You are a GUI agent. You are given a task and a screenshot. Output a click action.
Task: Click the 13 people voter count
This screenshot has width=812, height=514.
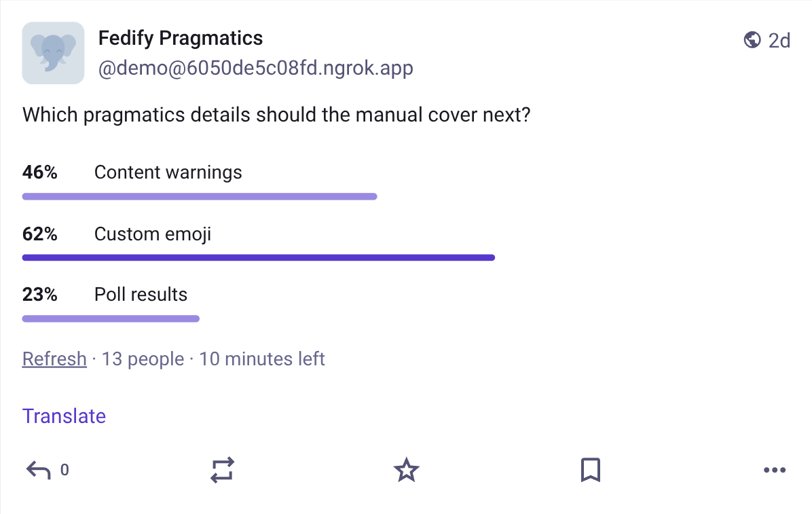pyautogui.click(x=143, y=359)
